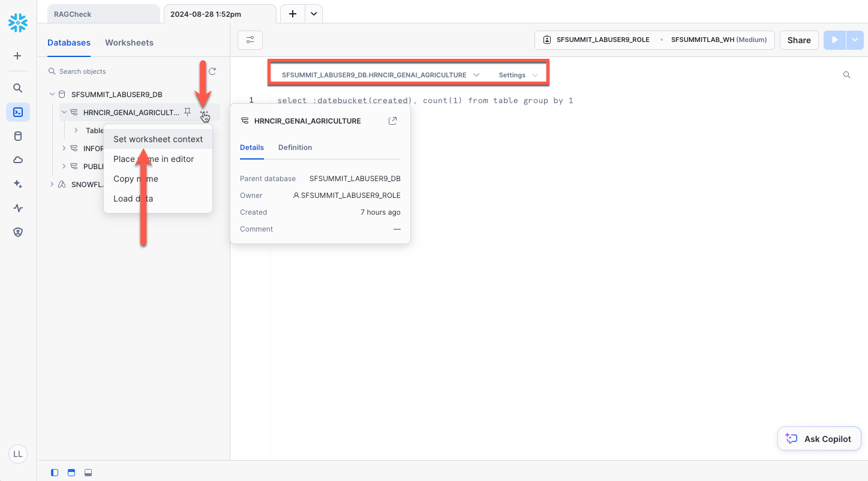The height and width of the screenshot is (481, 868).
Task: Open Ask Copilot
Action: coord(819,439)
